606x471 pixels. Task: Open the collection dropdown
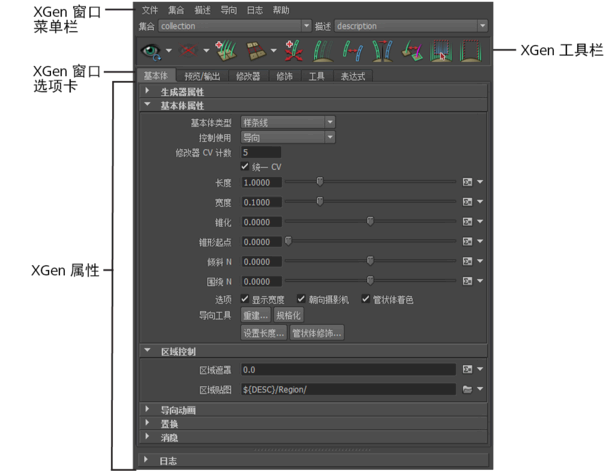pos(235,26)
